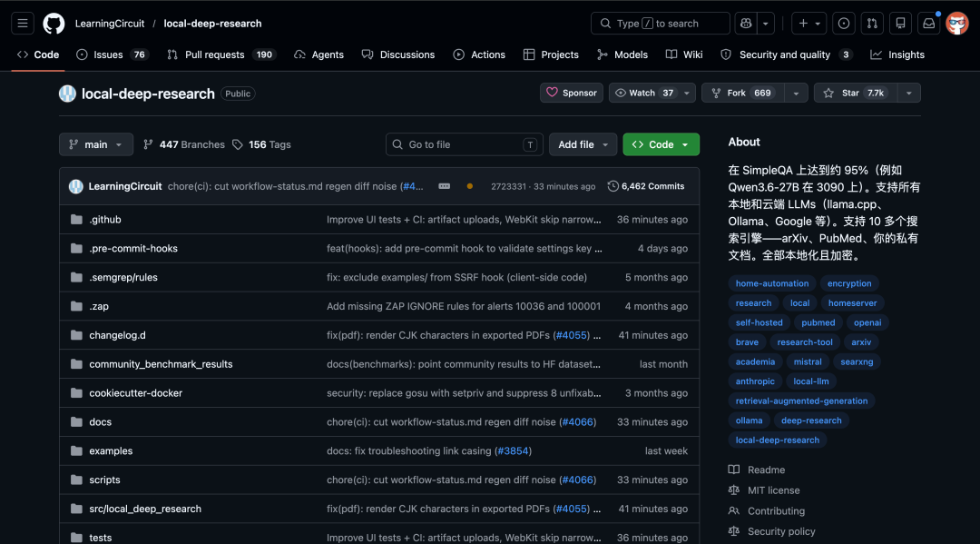The height and width of the screenshot is (544, 980).
Task: Expand the Star lists dropdown arrow
Action: point(908,93)
